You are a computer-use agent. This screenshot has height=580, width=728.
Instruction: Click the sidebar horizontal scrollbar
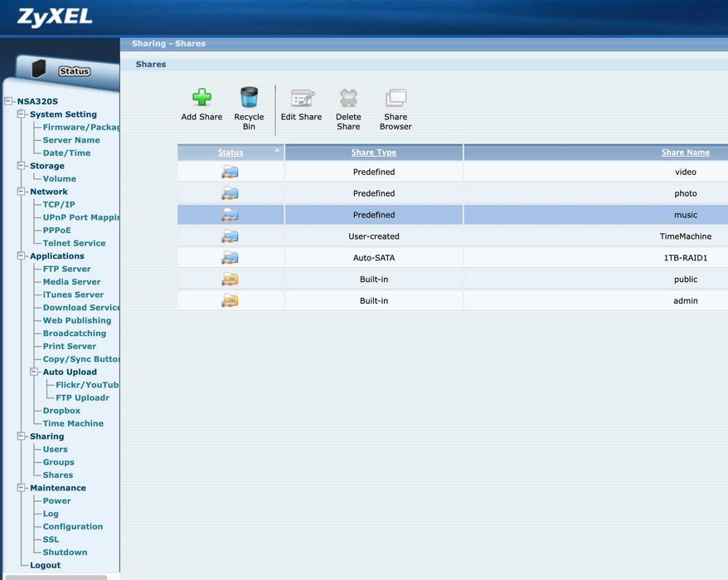coord(56,578)
